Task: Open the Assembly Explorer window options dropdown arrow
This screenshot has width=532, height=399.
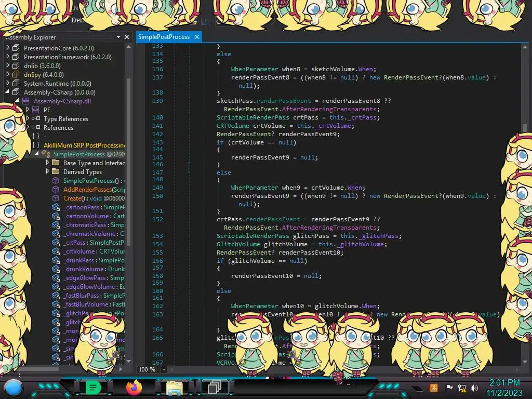Action: tap(118, 37)
